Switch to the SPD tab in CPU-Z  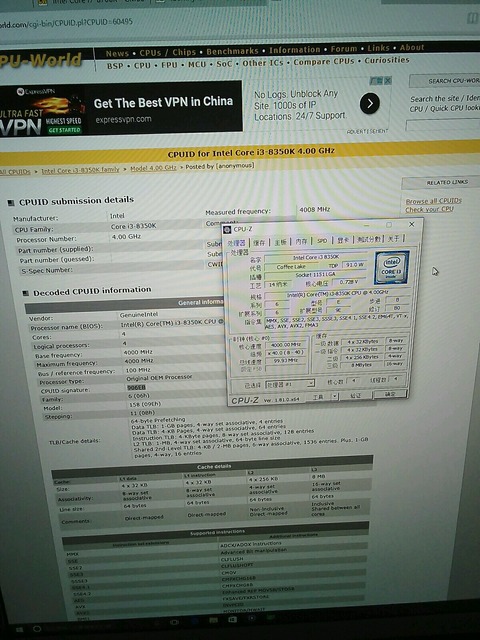click(x=322, y=241)
